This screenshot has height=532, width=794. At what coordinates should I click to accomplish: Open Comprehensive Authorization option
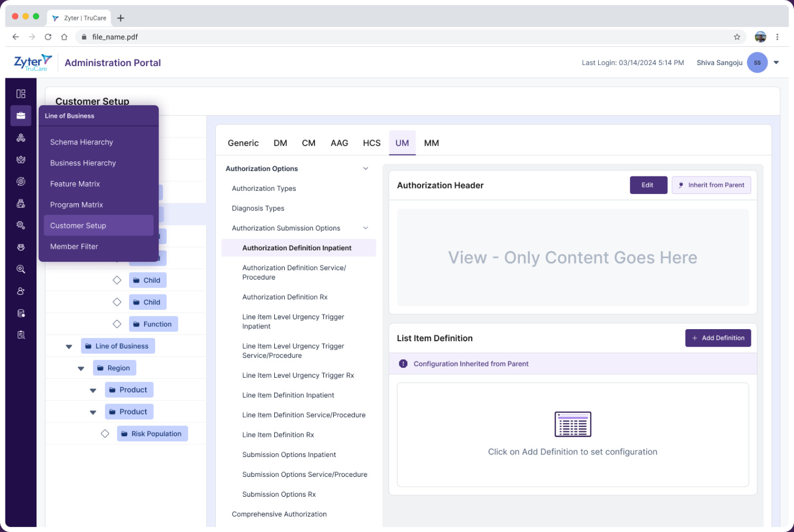tap(279, 514)
